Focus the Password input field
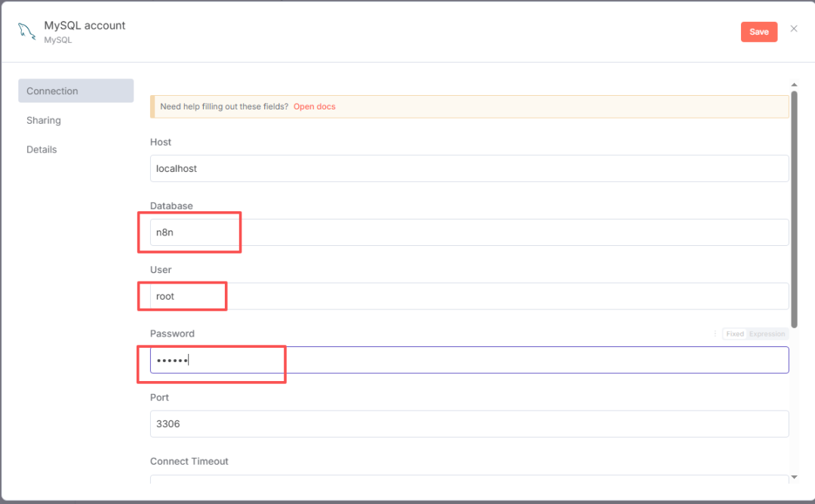Image resolution: width=815 pixels, height=504 pixels. click(469, 360)
